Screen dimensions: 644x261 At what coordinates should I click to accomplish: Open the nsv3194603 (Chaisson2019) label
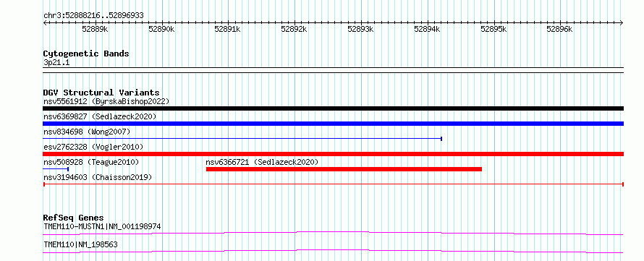point(98,177)
